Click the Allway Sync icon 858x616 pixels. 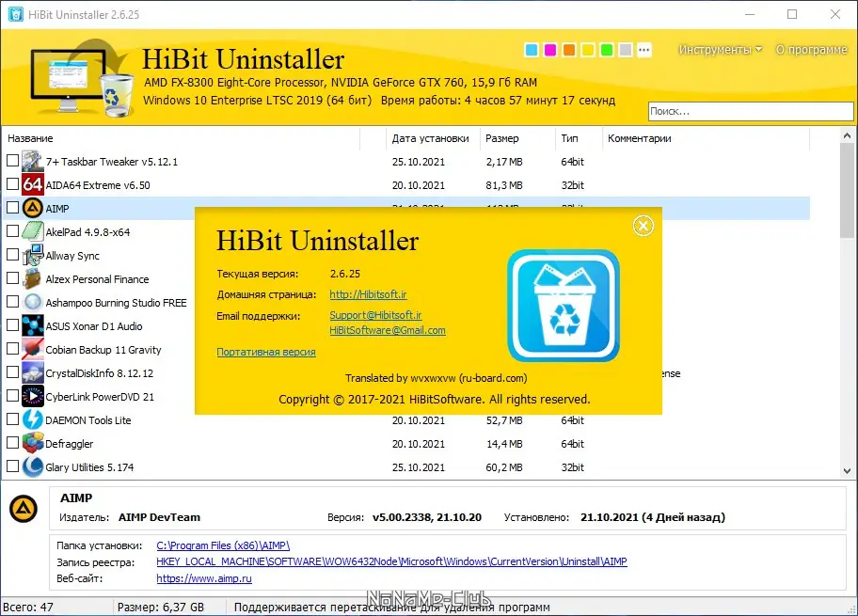coord(32,255)
